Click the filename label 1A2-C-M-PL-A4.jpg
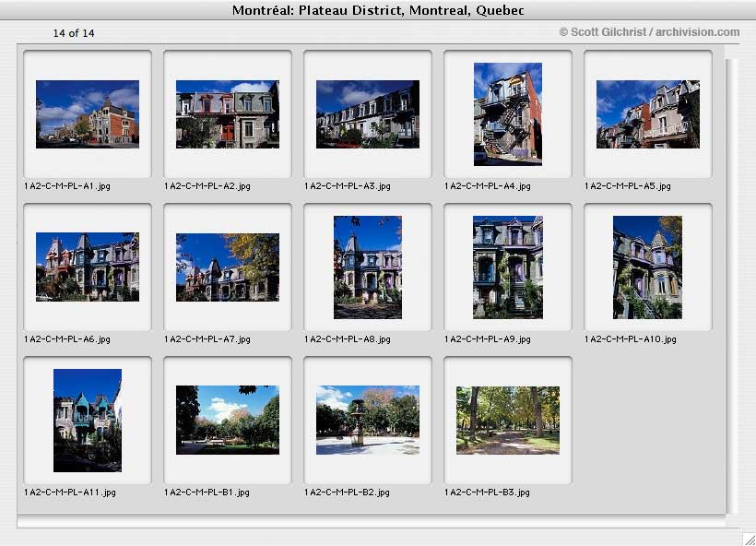The height and width of the screenshot is (546, 756). pyautogui.click(x=488, y=186)
